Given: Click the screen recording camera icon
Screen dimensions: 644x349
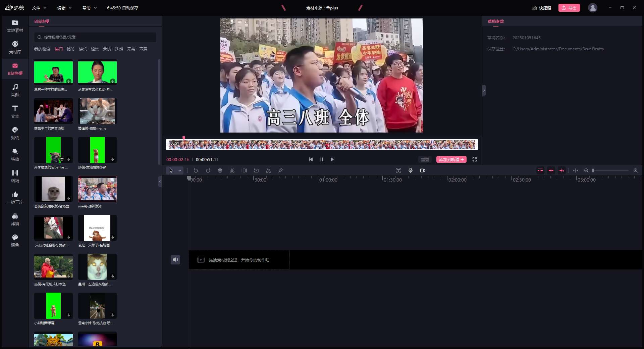Looking at the screenshot, I should coord(423,170).
